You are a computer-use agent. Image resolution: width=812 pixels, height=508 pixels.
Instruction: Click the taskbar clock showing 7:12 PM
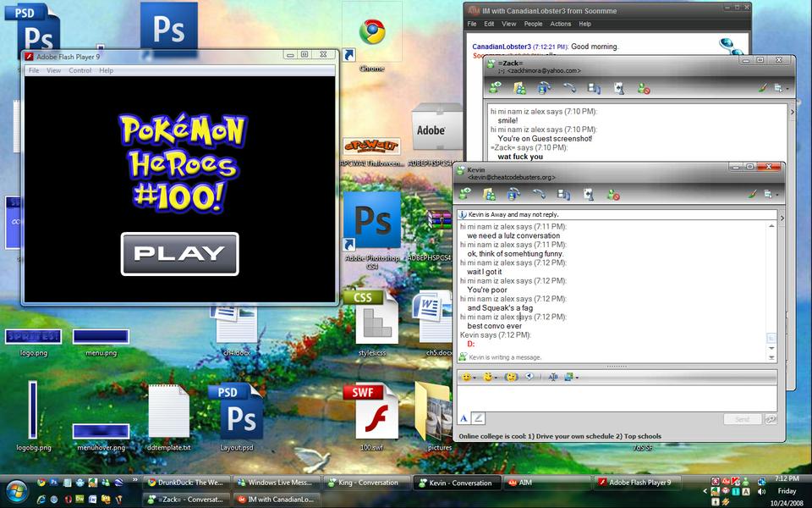coord(787,478)
